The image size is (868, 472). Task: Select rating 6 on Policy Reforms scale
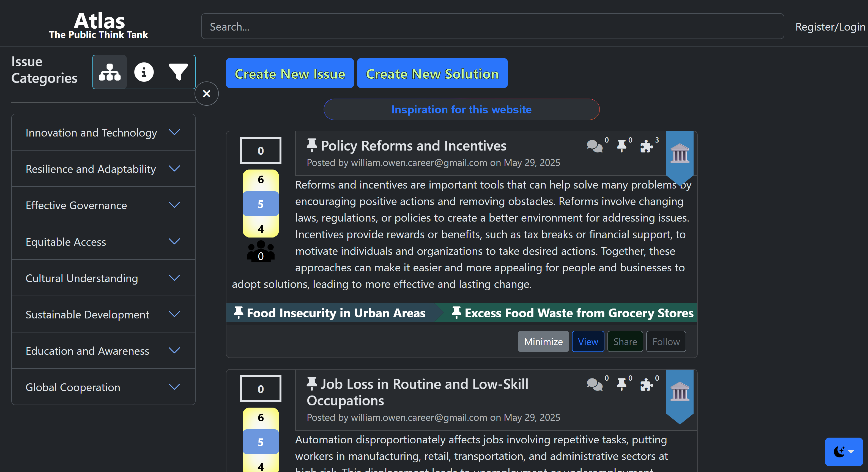261,180
